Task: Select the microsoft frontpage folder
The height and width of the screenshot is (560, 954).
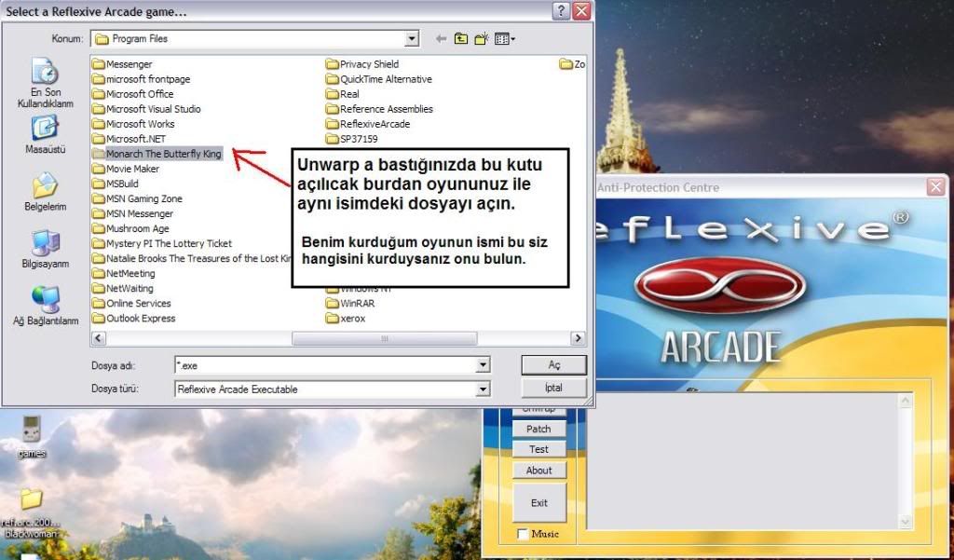Action: point(142,79)
